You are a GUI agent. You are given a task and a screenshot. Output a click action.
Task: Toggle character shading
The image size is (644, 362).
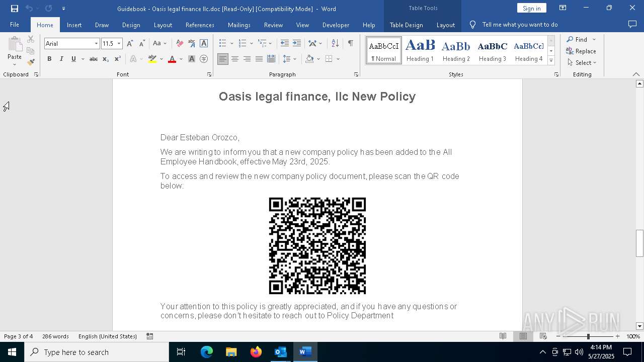point(192,59)
